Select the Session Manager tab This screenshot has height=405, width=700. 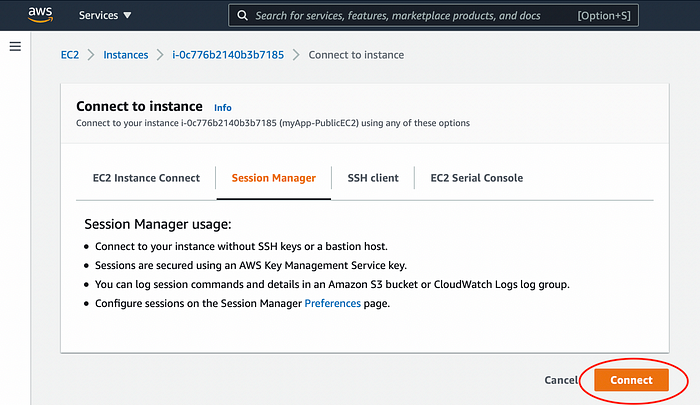(274, 178)
